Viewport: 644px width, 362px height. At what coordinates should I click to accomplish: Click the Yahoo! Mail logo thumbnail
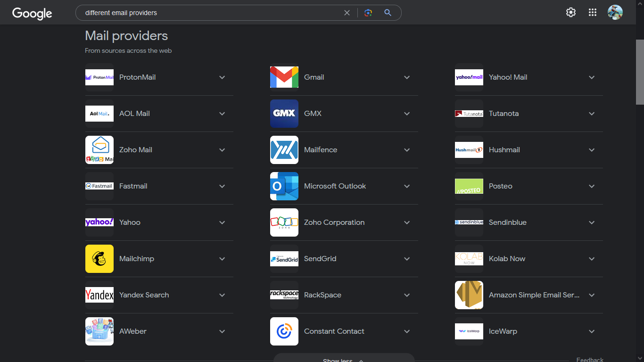coord(469,77)
